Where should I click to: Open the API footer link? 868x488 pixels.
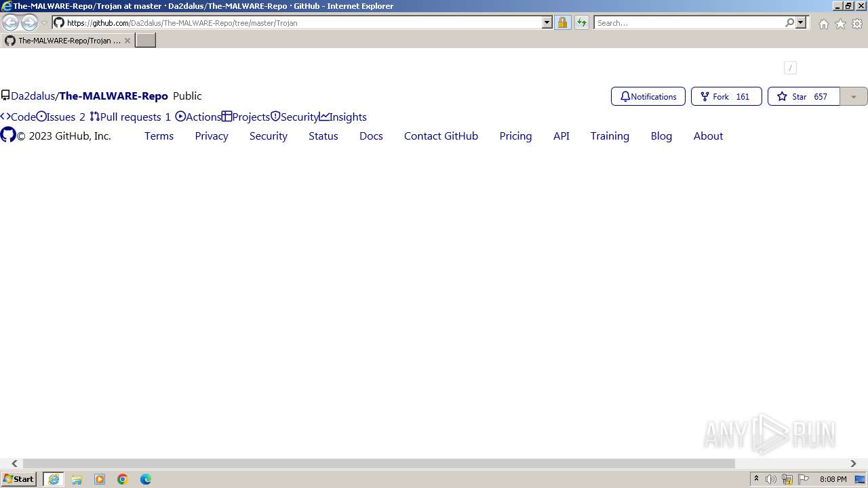pos(561,136)
